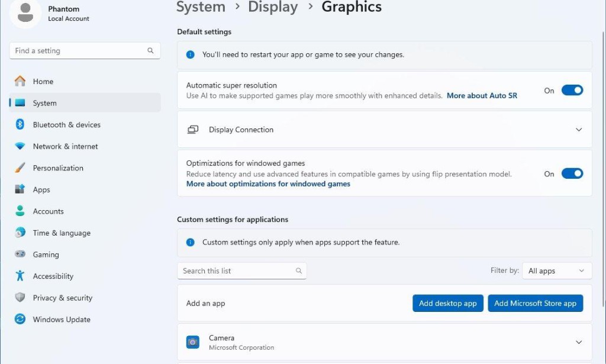Expand the Display Connection section
Image resolution: width=606 pixels, height=364 pixels.
tap(578, 129)
